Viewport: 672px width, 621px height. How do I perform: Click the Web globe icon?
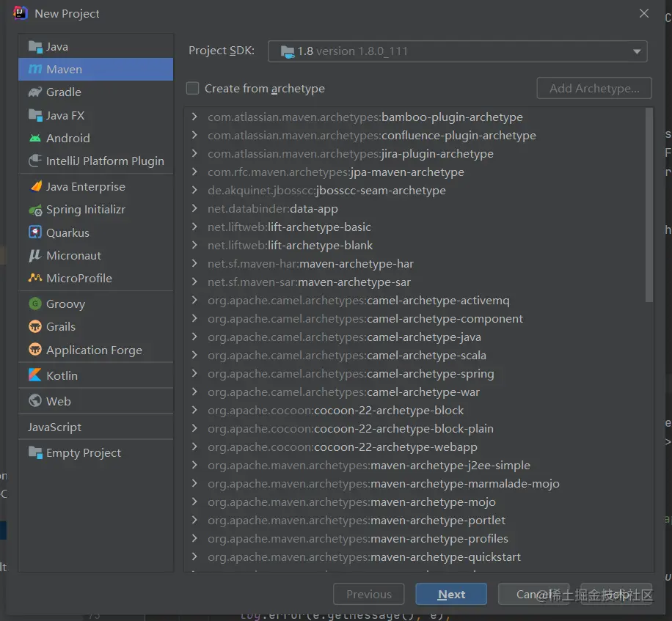coord(35,401)
